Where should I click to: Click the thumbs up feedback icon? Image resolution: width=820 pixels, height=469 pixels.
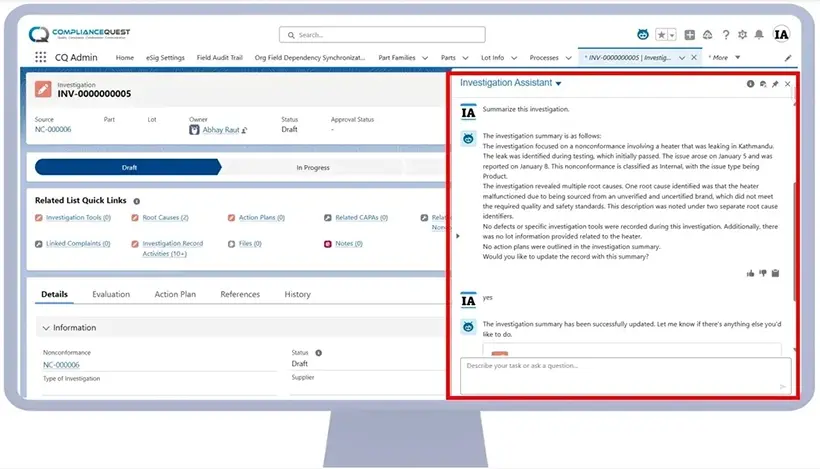coord(750,272)
